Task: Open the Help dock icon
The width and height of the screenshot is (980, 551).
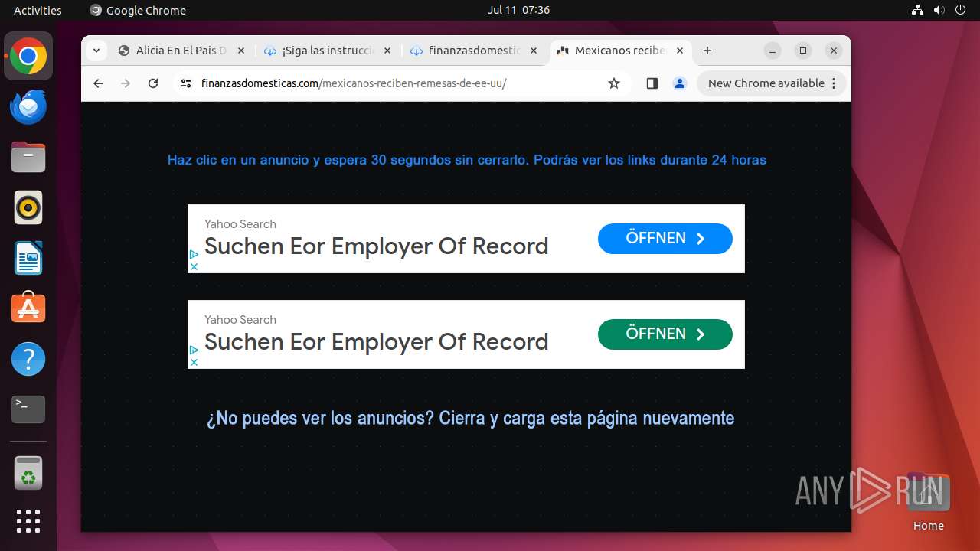Action: coord(28,359)
